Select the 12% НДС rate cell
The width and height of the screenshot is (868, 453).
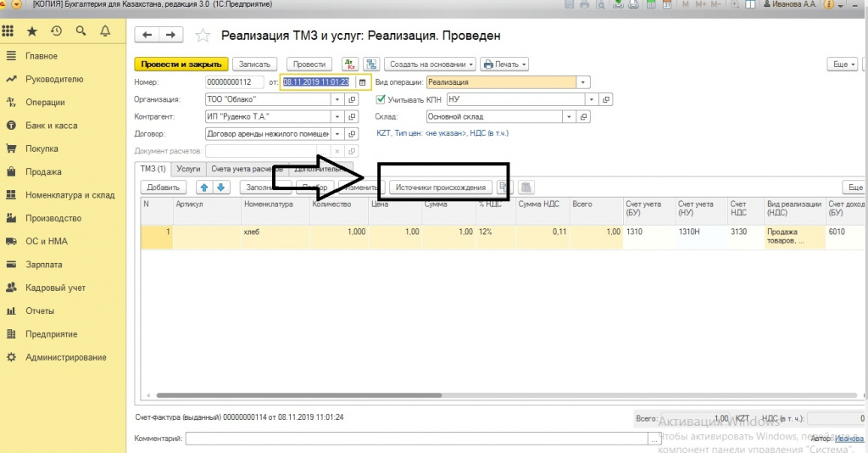[496, 237]
